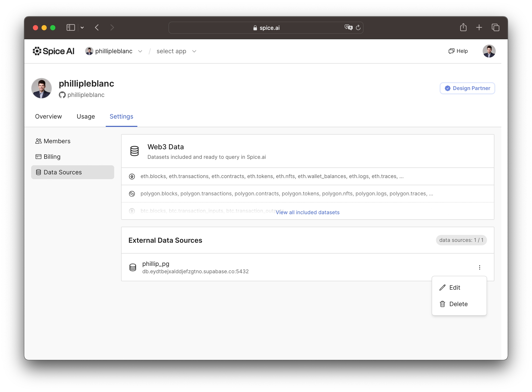Go back with the back arrow
The image size is (532, 392).
[x=97, y=27]
